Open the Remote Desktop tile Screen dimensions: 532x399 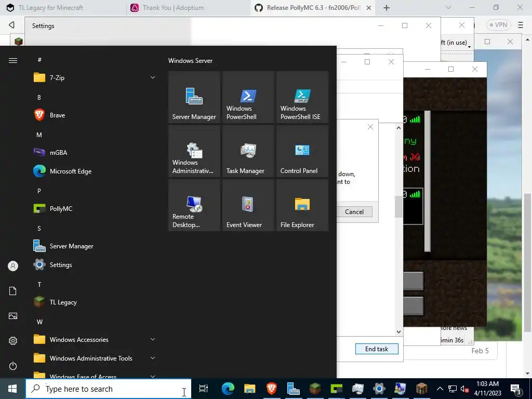click(x=194, y=205)
